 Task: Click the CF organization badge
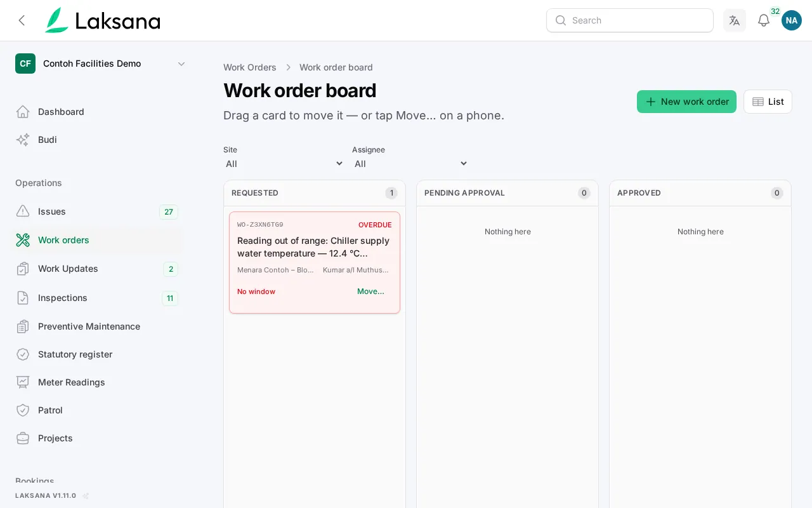point(25,63)
